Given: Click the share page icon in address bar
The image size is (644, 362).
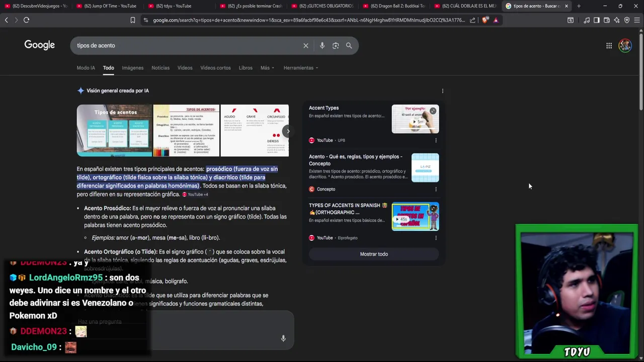Looking at the screenshot, I should tap(472, 20).
